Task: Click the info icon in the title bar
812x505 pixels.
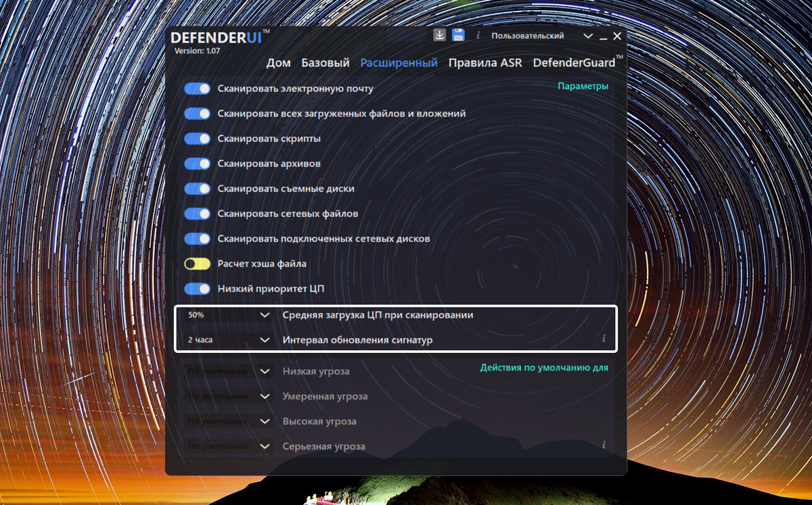Action: pyautogui.click(x=478, y=36)
